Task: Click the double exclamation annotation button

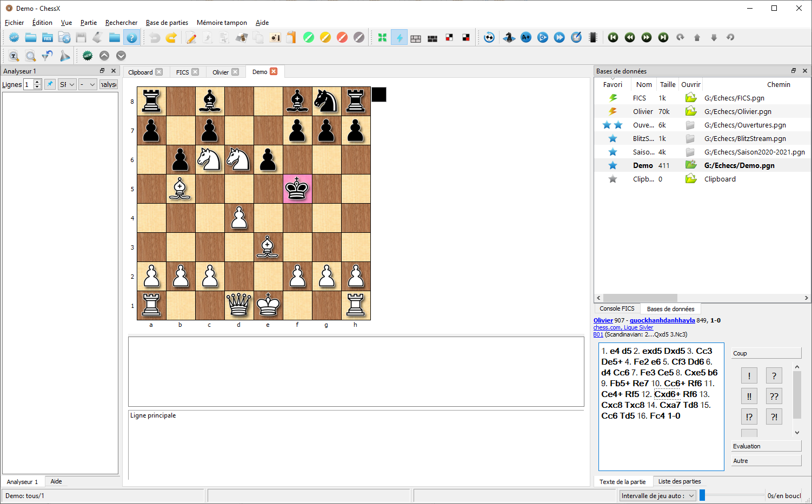Action: 749,396
